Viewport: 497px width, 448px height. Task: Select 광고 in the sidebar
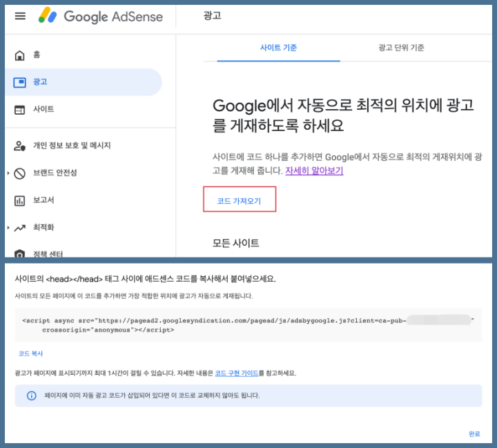tap(84, 82)
